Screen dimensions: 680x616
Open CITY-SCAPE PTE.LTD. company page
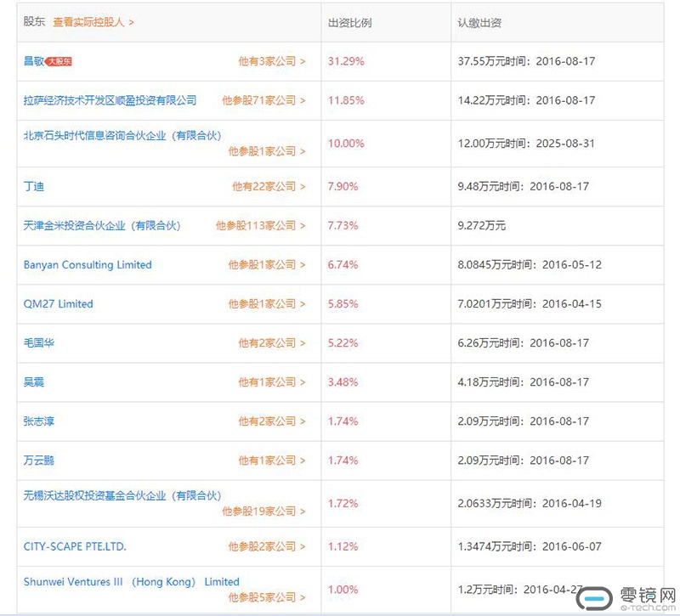(x=75, y=546)
